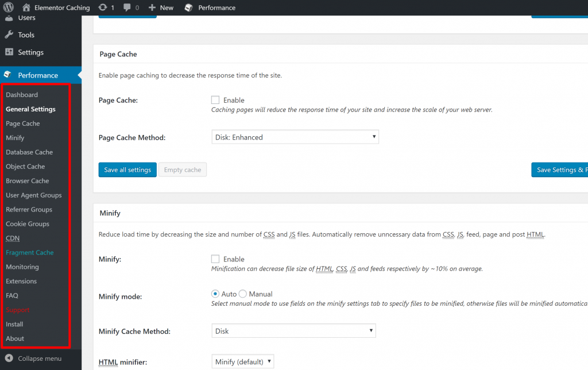Click the Performance cube icon in admin bar
This screenshot has height=370, width=588.
coord(188,7)
